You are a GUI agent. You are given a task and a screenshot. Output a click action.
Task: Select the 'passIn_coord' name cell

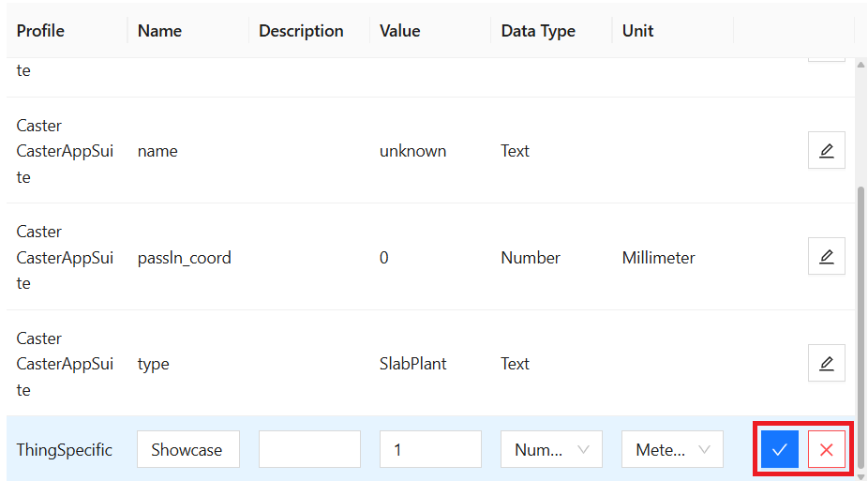point(185,258)
